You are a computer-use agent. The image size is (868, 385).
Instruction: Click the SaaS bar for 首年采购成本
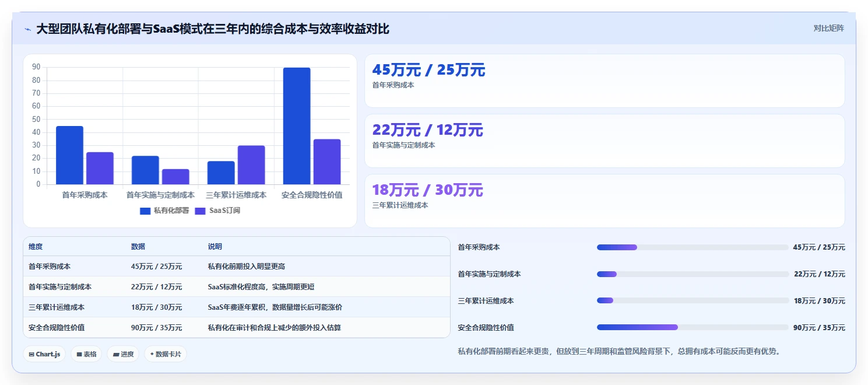[x=100, y=169]
